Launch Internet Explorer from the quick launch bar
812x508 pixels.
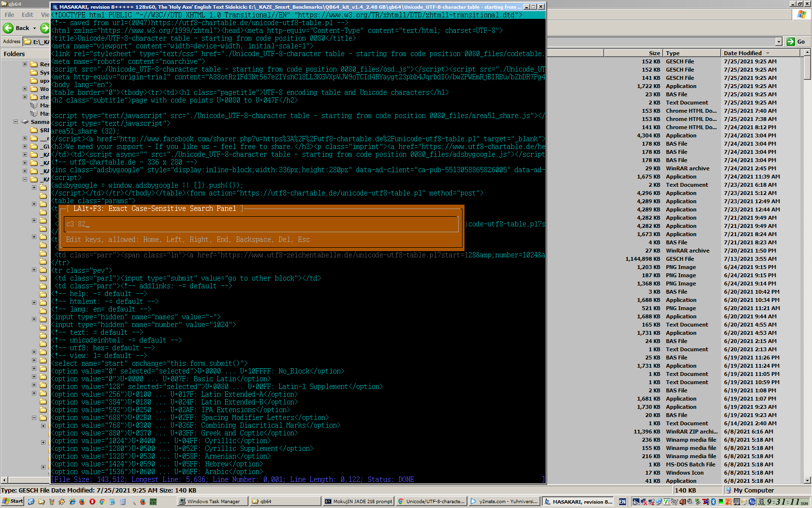point(72,502)
